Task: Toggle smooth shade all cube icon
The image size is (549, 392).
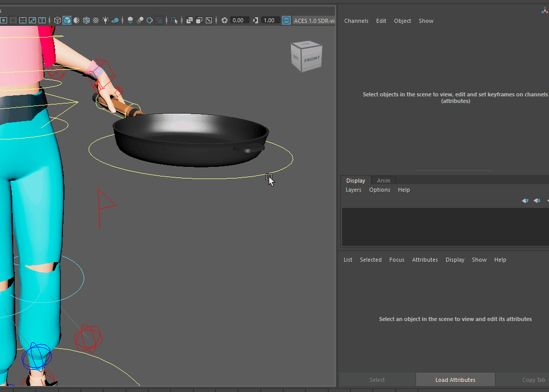Action: 67,20
